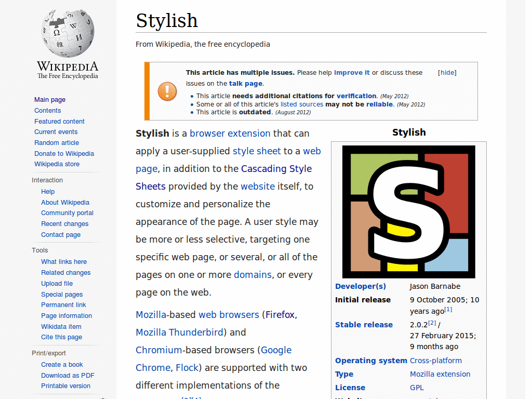Open Donate to Wikipedia link
This screenshot has width=532, height=399.
[64, 154]
